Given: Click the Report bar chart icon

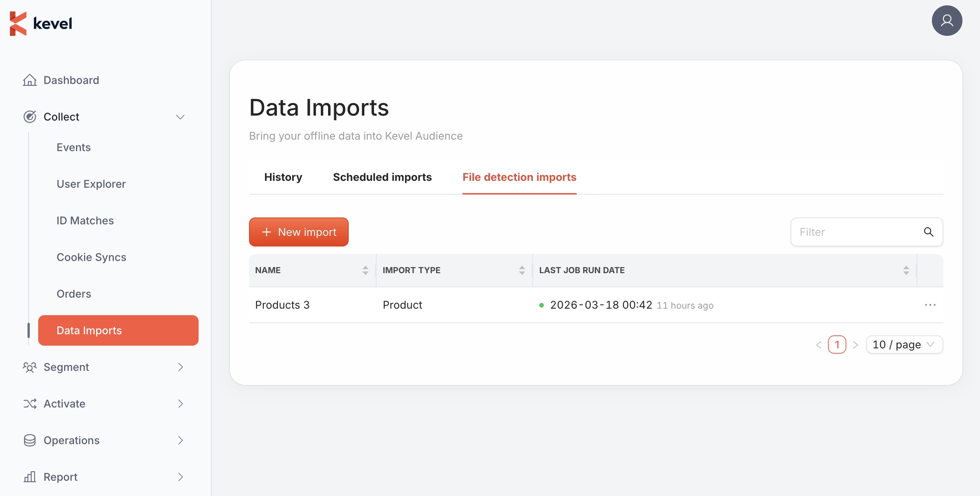Looking at the screenshot, I should tap(30, 477).
